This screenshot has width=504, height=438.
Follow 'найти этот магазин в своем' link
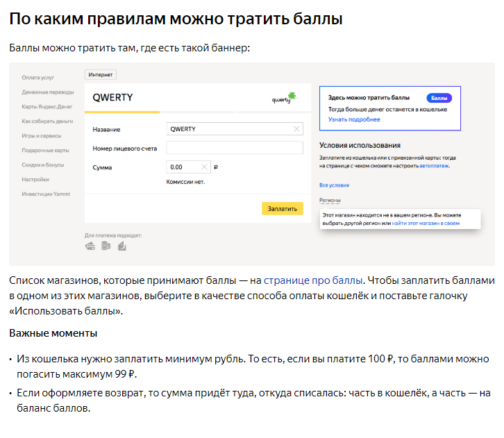pos(426,224)
